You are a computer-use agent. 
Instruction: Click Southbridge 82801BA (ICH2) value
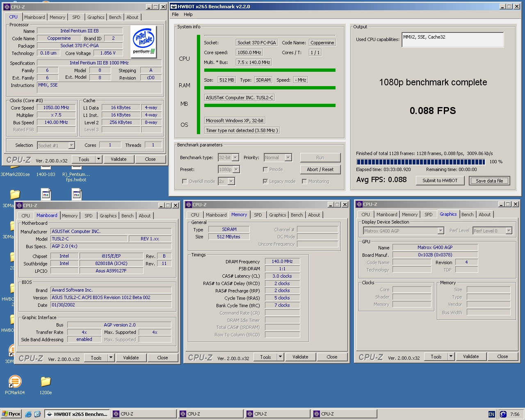coord(111,263)
